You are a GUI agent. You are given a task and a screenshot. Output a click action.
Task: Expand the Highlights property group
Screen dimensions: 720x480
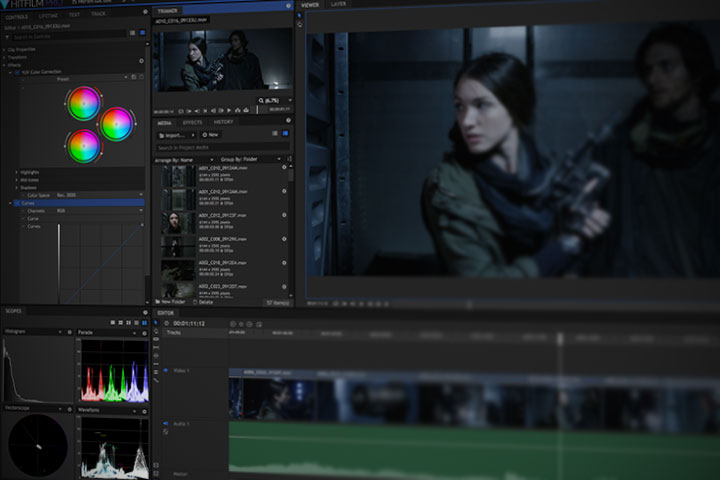pos(17,172)
